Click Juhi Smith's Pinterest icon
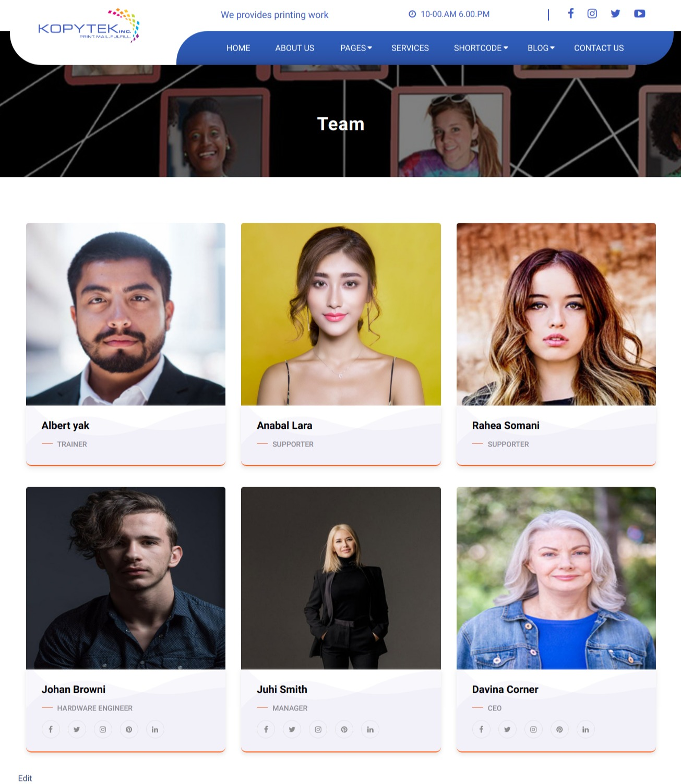 click(344, 729)
